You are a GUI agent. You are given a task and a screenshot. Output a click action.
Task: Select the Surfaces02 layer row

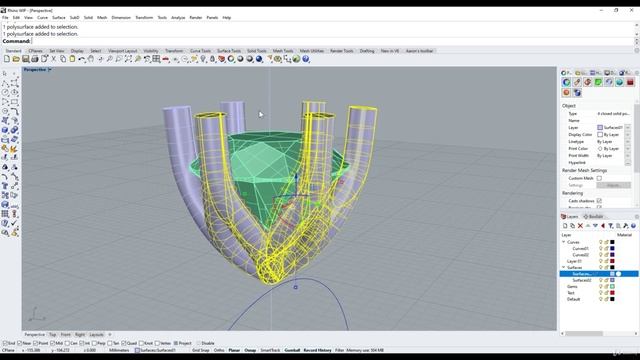click(x=599, y=280)
